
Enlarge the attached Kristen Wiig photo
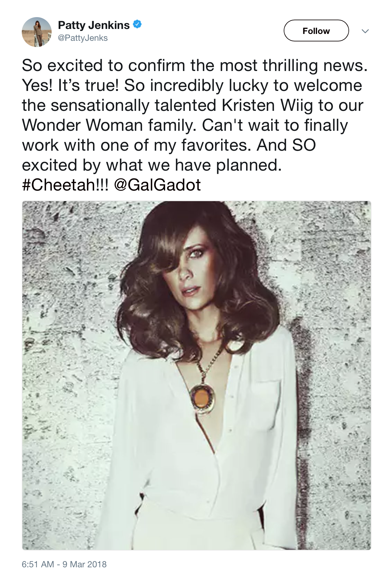pyautogui.click(x=196, y=375)
